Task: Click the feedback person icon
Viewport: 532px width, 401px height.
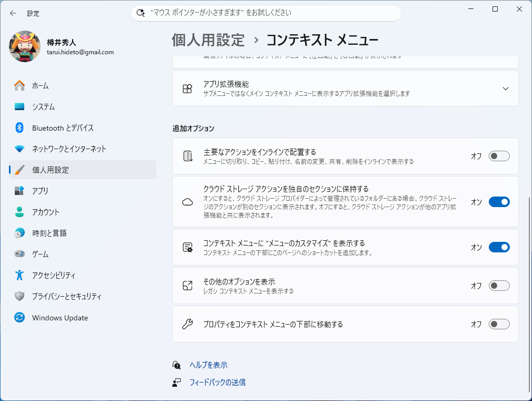Action: click(x=176, y=383)
